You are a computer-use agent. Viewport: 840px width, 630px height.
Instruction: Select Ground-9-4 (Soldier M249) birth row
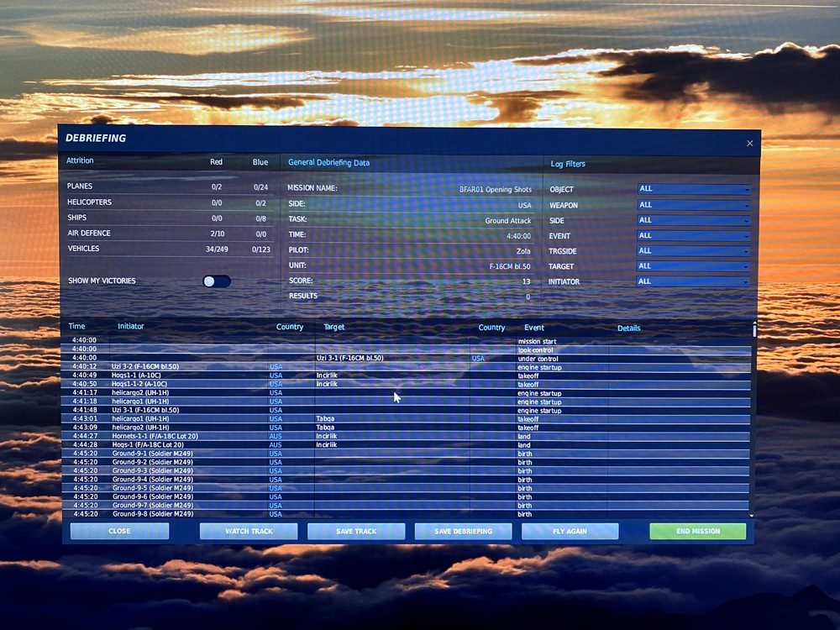pos(407,480)
